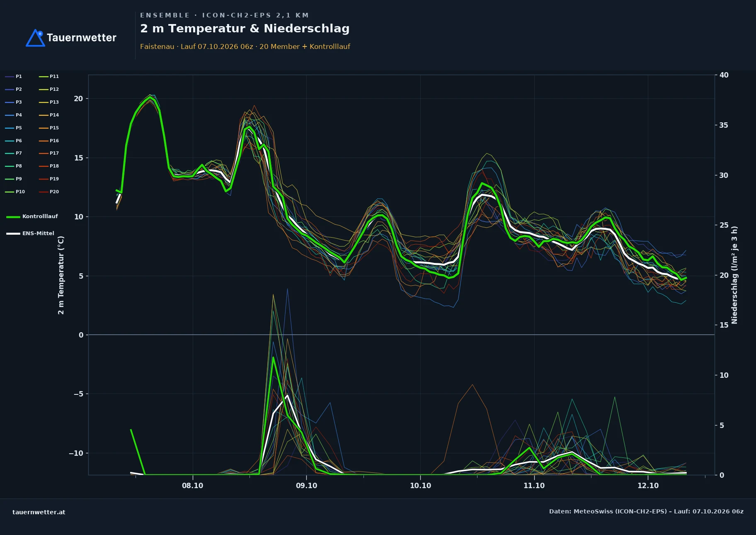The width and height of the screenshot is (756, 535).
Task: Select the P4 legend entry
Action: [x=13, y=115]
